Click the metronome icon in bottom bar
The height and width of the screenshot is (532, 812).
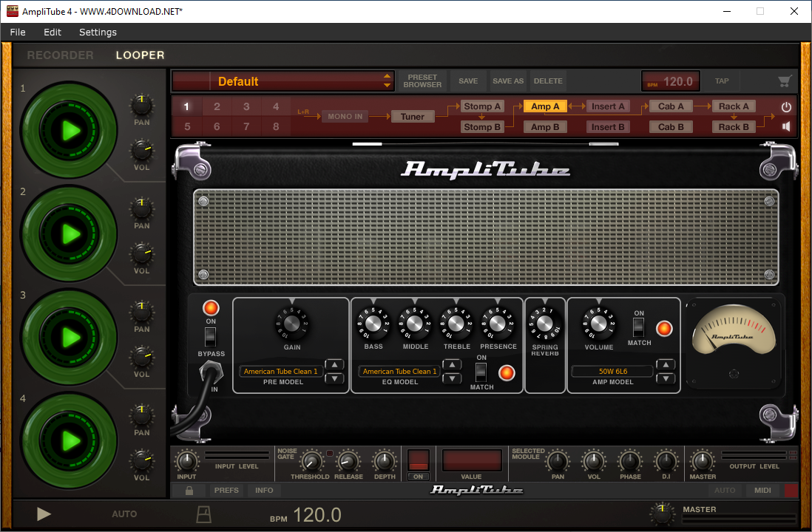point(204,514)
